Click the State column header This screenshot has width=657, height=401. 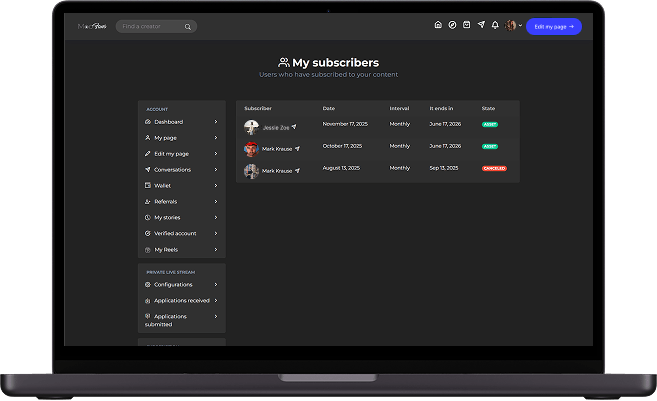tap(488, 108)
